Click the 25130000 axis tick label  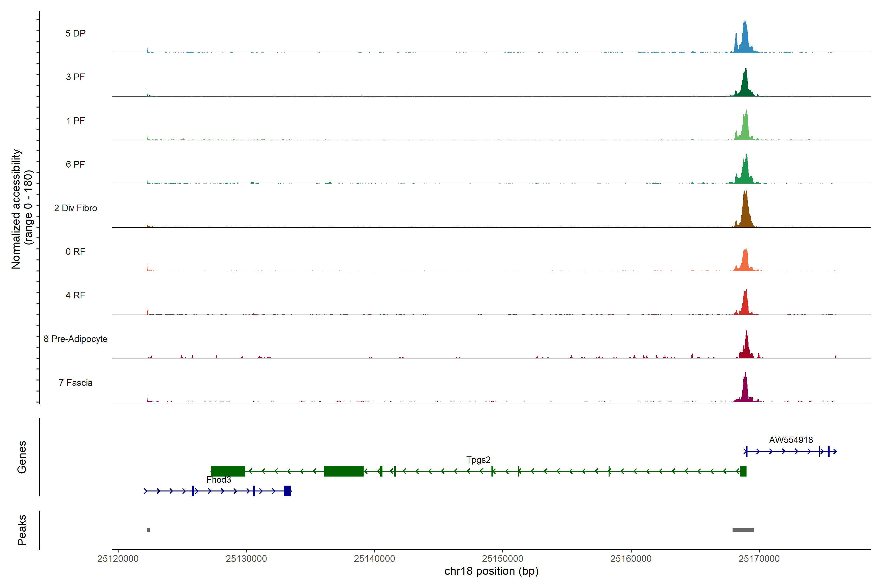pyautogui.click(x=246, y=558)
